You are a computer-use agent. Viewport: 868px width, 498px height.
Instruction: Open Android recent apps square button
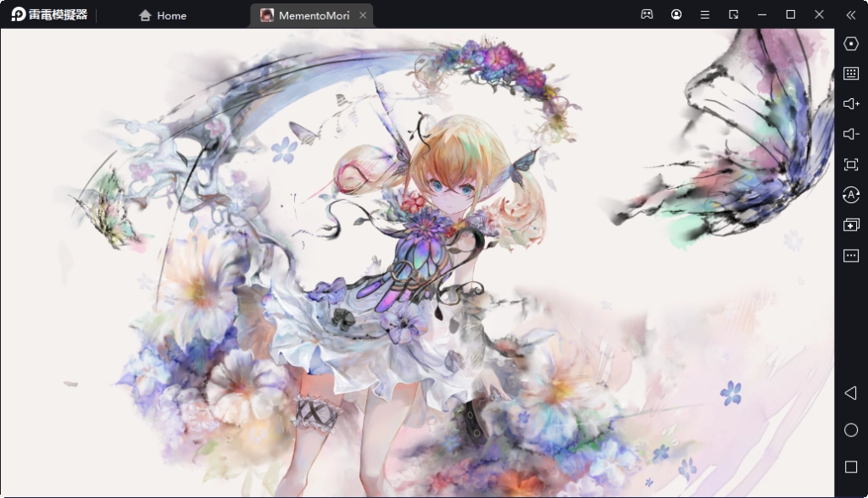851,467
